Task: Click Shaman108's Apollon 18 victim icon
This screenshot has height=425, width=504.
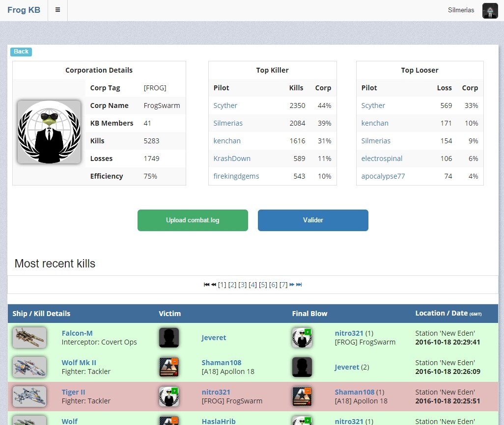Action: click(169, 367)
